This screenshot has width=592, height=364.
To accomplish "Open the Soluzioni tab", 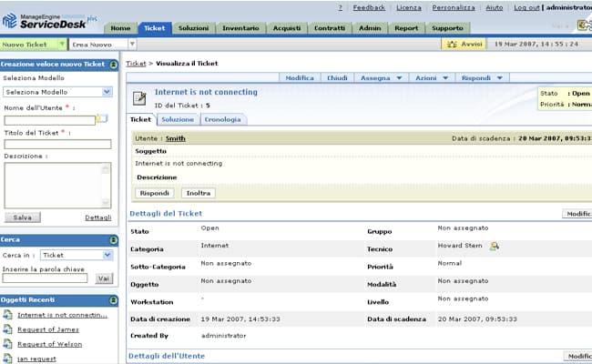I will coord(193,28).
